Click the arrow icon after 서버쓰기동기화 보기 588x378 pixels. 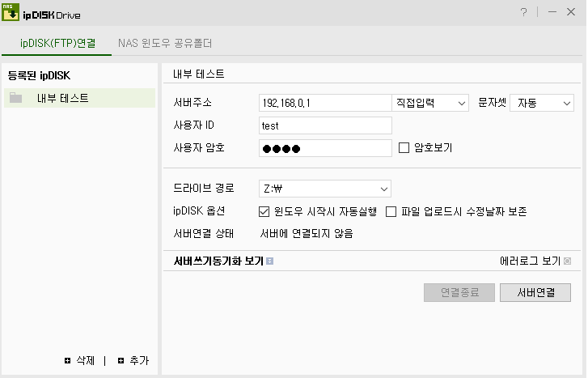269,261
